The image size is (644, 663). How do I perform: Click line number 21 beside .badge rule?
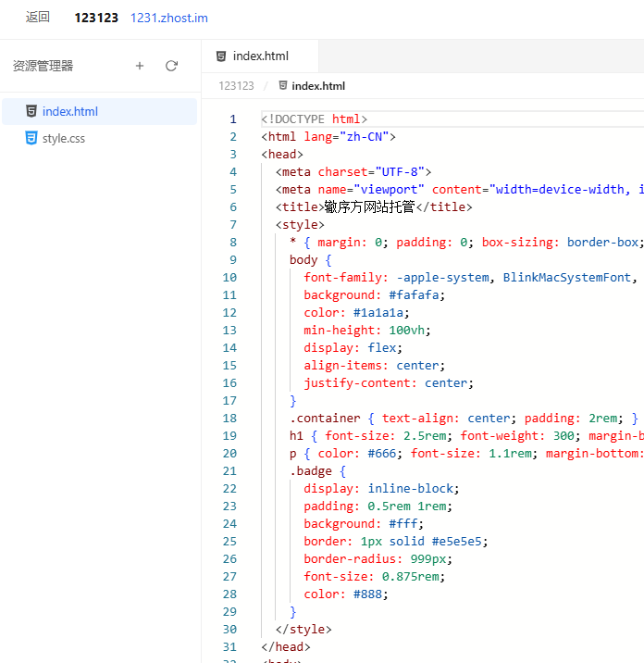pyautogui.click(x=229, y=471)
